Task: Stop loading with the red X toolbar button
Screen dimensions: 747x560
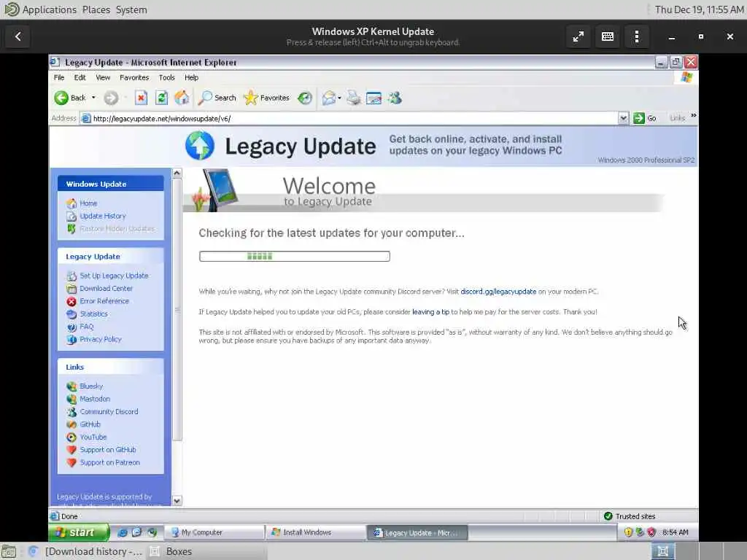Action: pyautogui.click(x=141, y=98)
